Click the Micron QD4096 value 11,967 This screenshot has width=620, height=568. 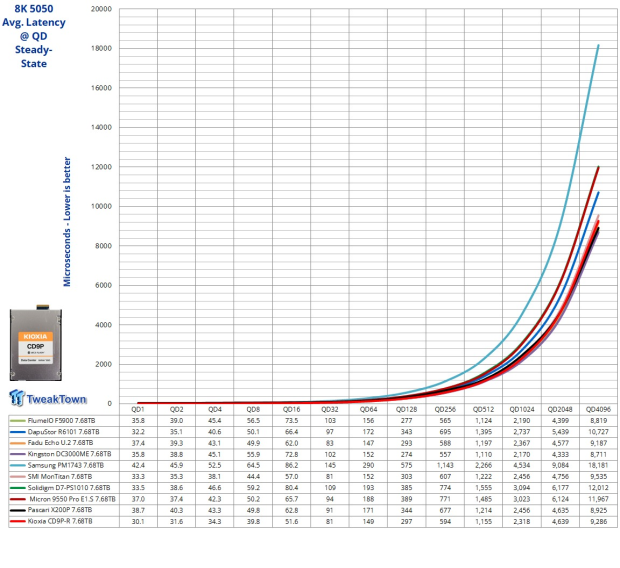coord(599,499)
